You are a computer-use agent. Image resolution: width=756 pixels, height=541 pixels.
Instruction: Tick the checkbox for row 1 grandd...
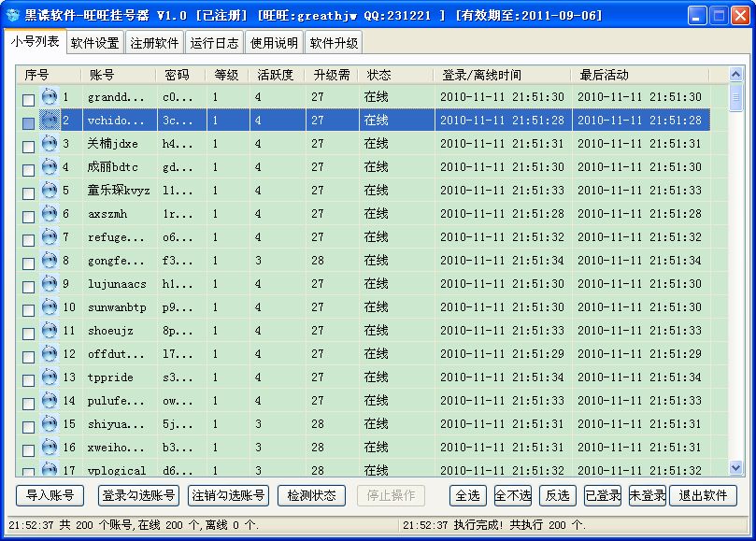coord(28,100)
